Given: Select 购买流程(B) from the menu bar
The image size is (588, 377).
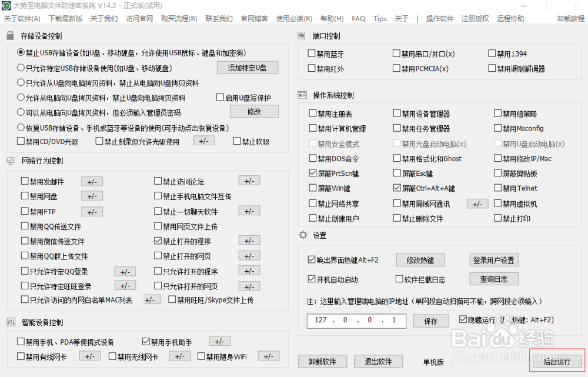Looking at the screenshot, I should (x=179, y=18).
